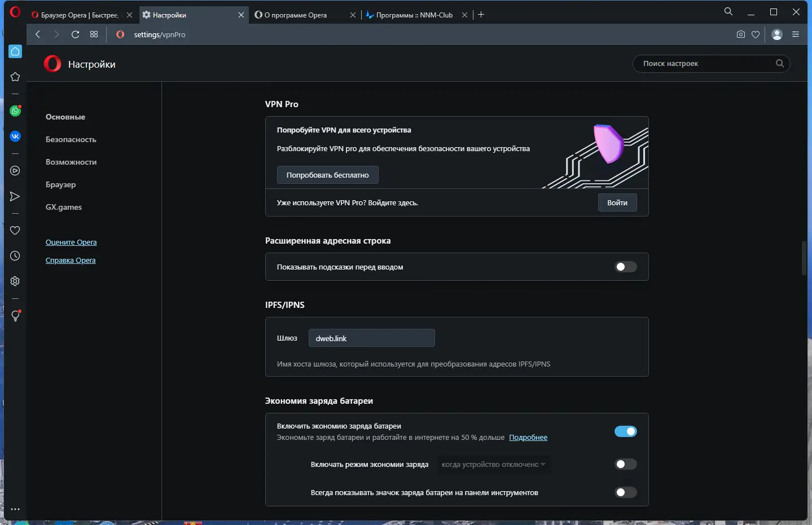Open the 'Браузер' settings section

60,184
